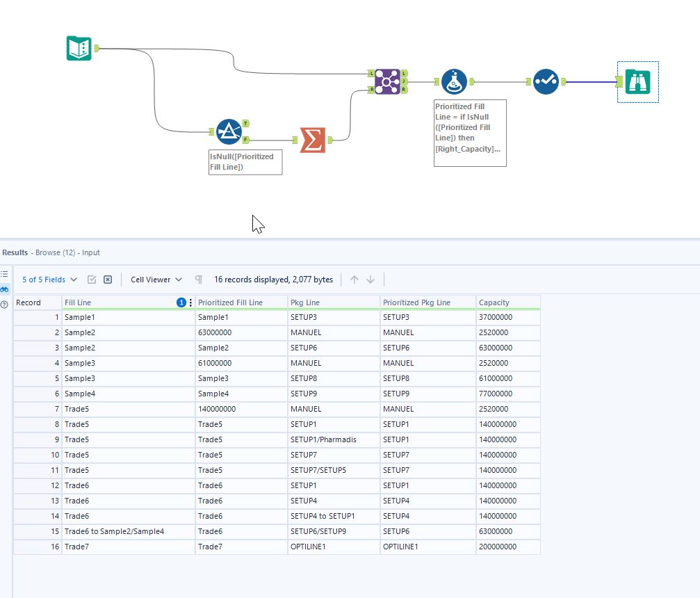Click the Select tool before the Browse tool
Viewport: 700px width, 598px height.
[546, 81]
